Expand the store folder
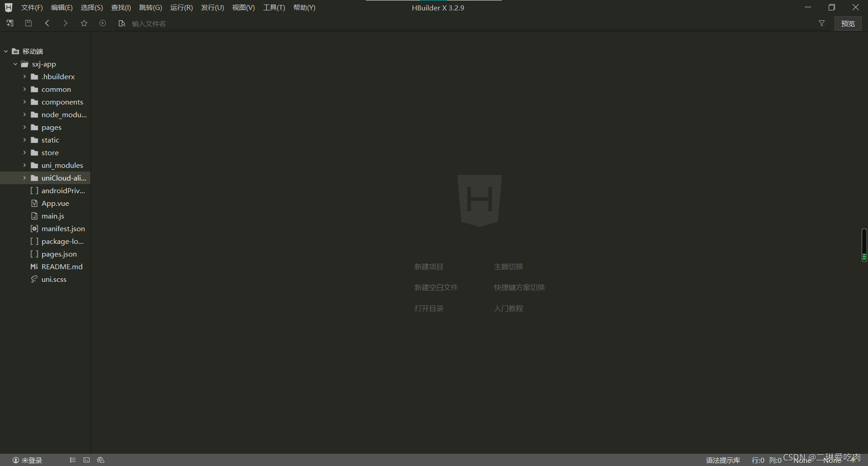The height and width of the screenshot is (466, 868). coord(25,152)
